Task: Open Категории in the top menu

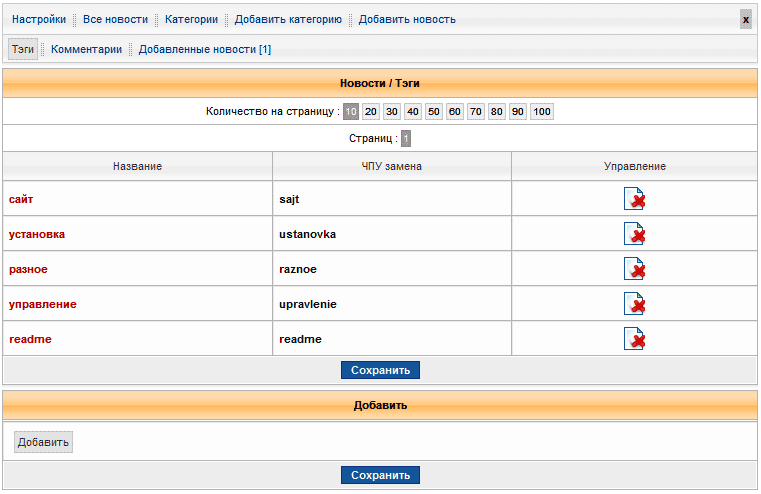Action: (191, 19)
